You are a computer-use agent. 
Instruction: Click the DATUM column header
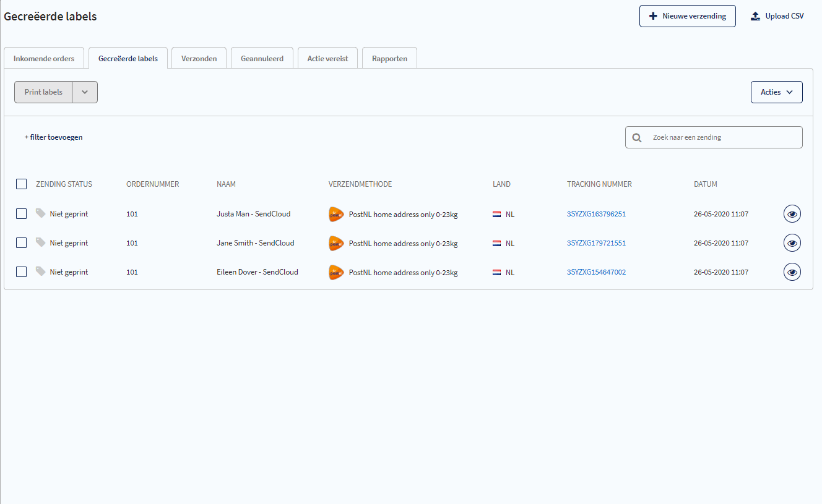point(706,184)
